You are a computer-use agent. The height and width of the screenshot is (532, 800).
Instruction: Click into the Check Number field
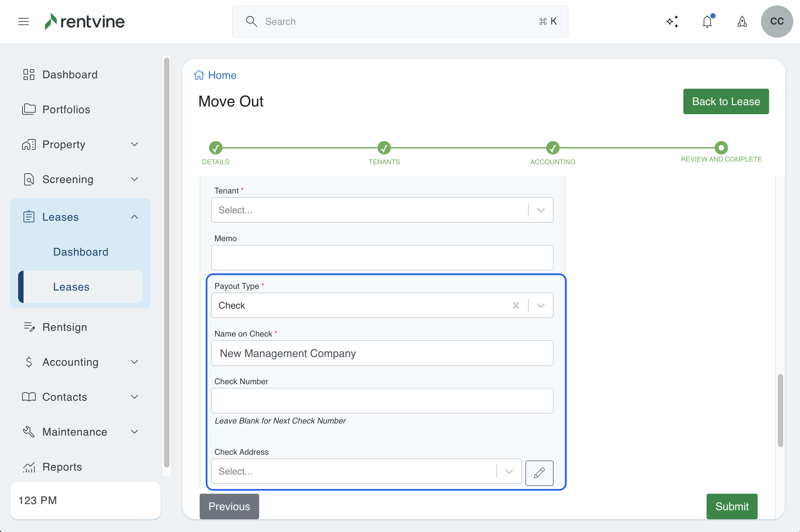click(x=382, y=401)
